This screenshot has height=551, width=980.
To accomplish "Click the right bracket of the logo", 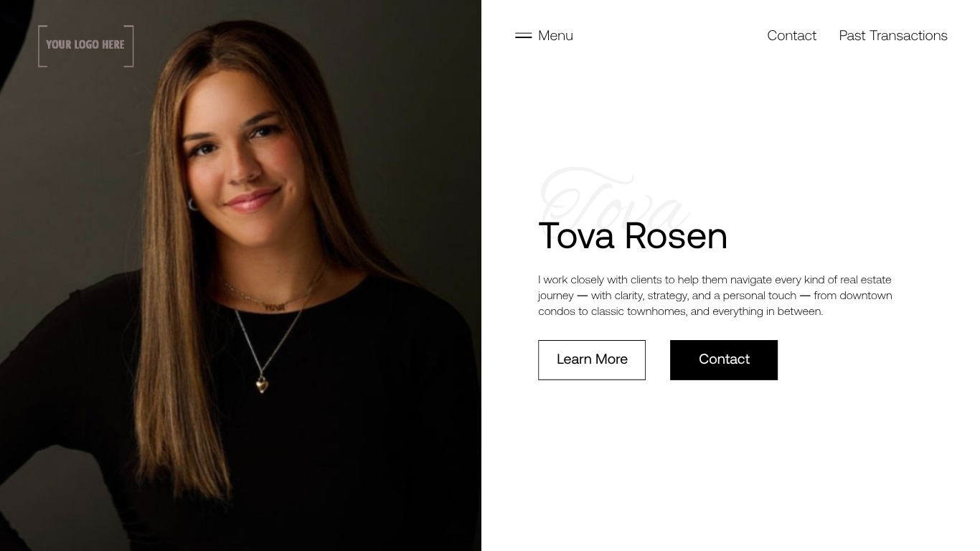I will (x=130, y=46).
